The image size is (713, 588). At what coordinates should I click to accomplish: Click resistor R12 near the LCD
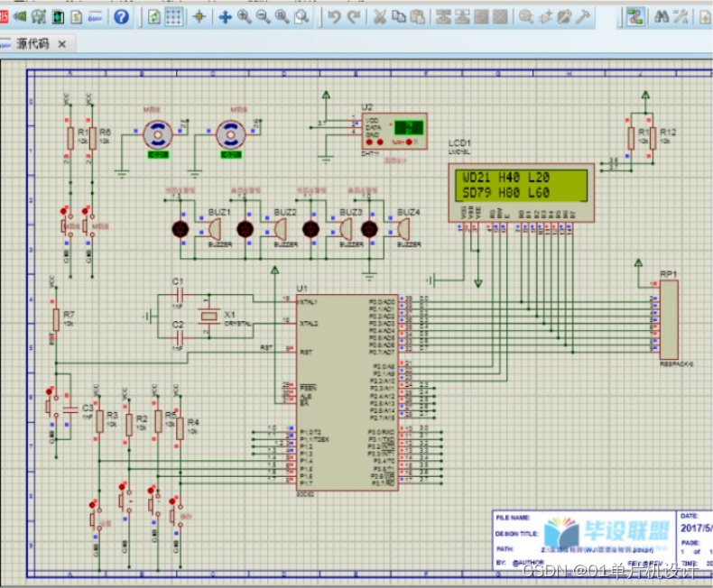(x=653, y=138)
